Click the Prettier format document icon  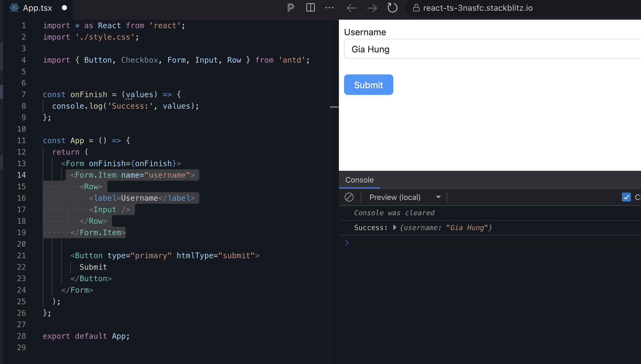(x=290, y=7)
